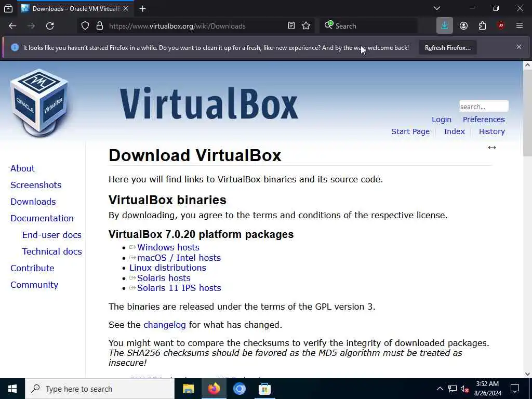This screenshot has height=399, width=532.
Task: Open the Firefox View icon at top-left
Action: click(x=8, y=9)
